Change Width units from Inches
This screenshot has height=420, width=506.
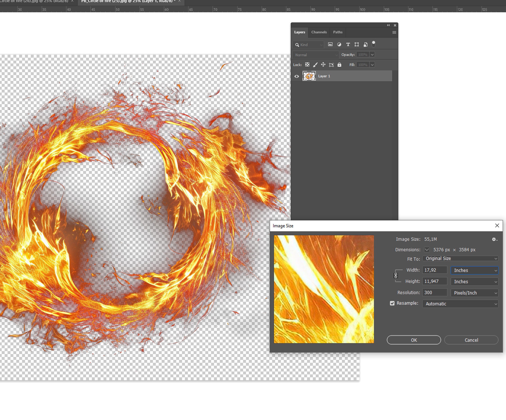[x=474, y=270]
